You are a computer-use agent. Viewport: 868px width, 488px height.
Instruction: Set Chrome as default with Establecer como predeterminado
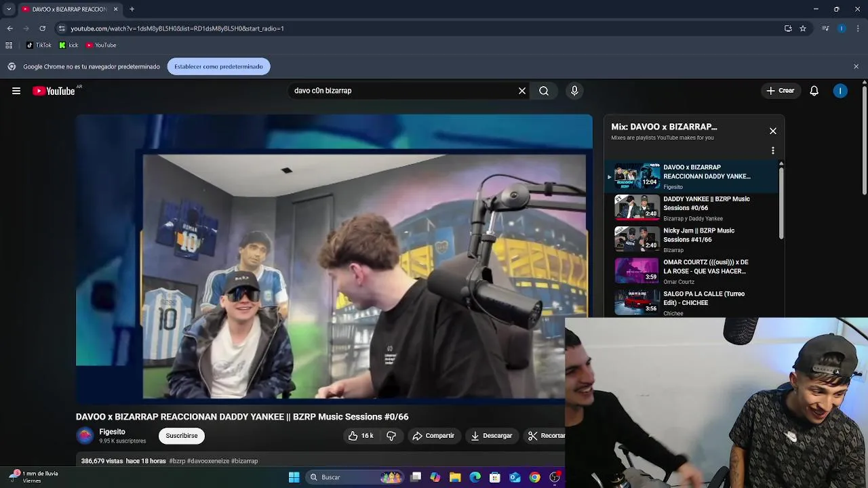[218, 66]
